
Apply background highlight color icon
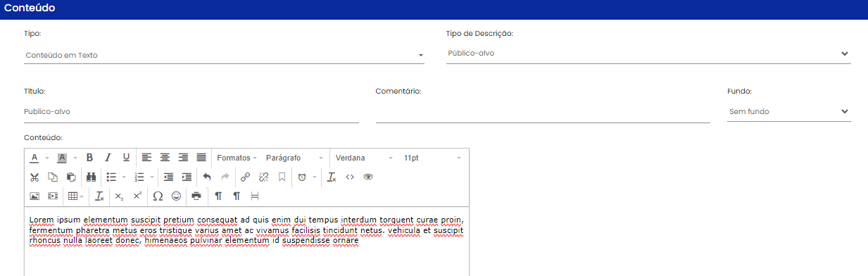pyautogui.click(x=62, y=158)
